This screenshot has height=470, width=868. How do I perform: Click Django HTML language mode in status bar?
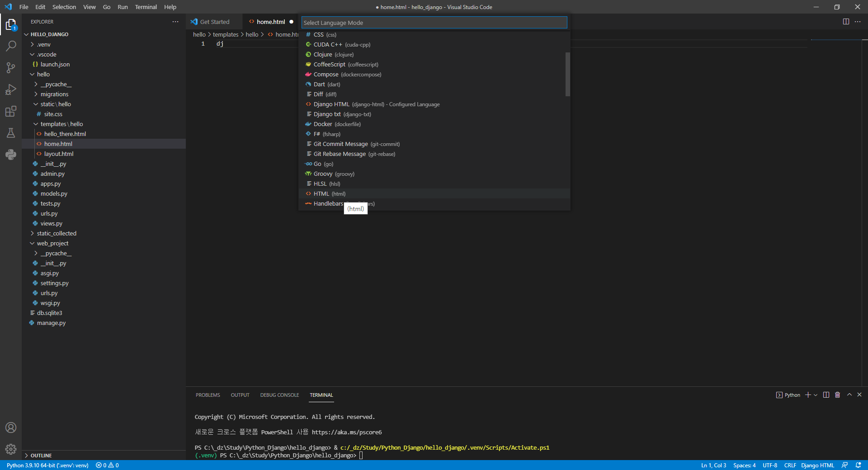[x=817, y=465]
